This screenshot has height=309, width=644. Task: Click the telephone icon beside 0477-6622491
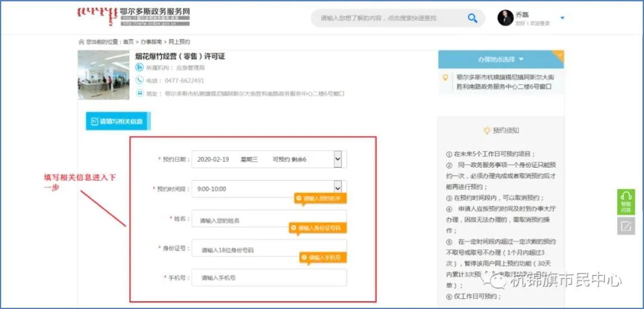pyautogui.click(x=140, y=81)
